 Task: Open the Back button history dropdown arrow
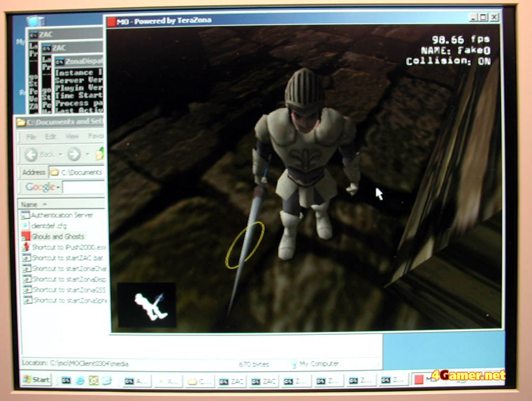tap(60, 155)
